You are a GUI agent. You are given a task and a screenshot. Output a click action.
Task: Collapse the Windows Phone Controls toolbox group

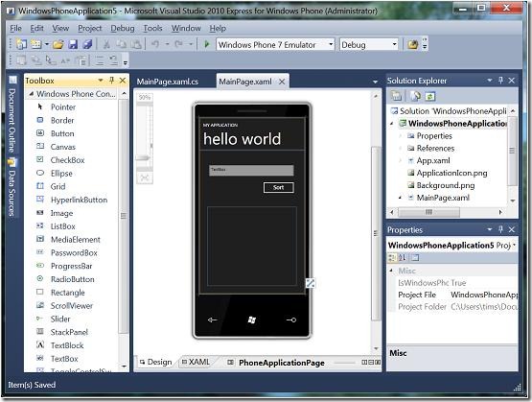point(32,94)
